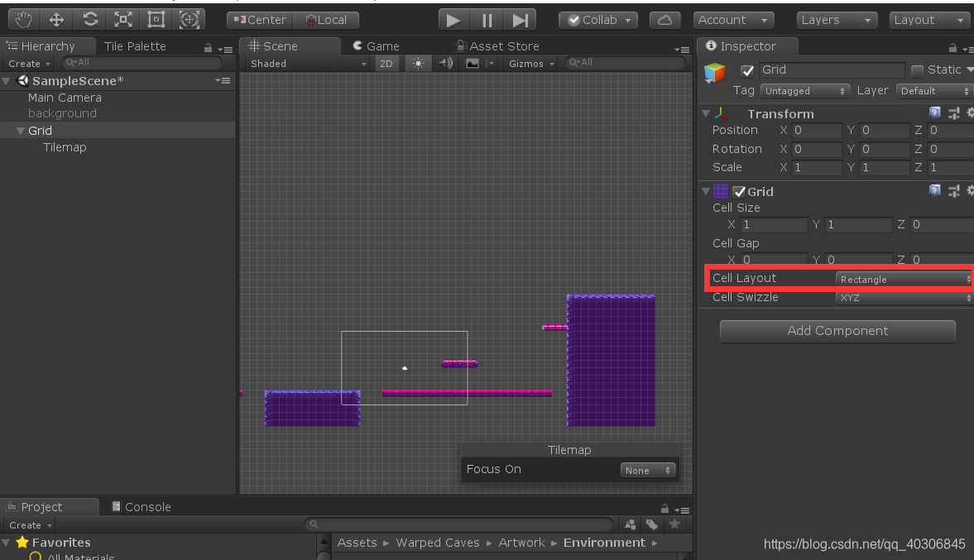
Task: Focus the Hierarchy search field
Action: [142, 63]
